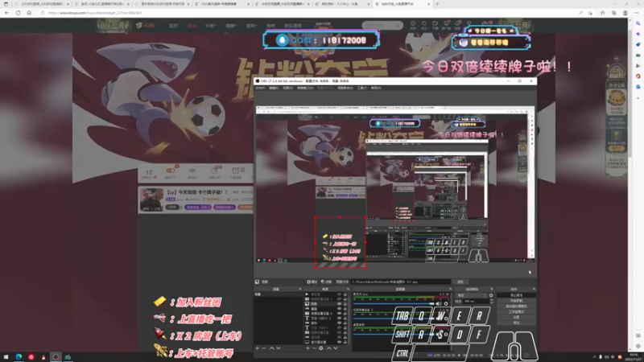Viewport: 644px width, 362px height.
Task: Click 开始录制 button in OBS Controls
Action: (516, 301)
